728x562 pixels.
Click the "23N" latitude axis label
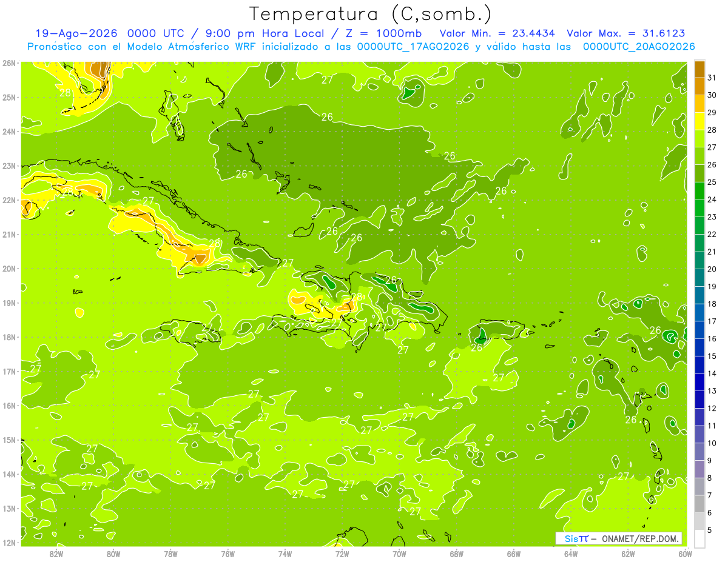coord(9,166)
